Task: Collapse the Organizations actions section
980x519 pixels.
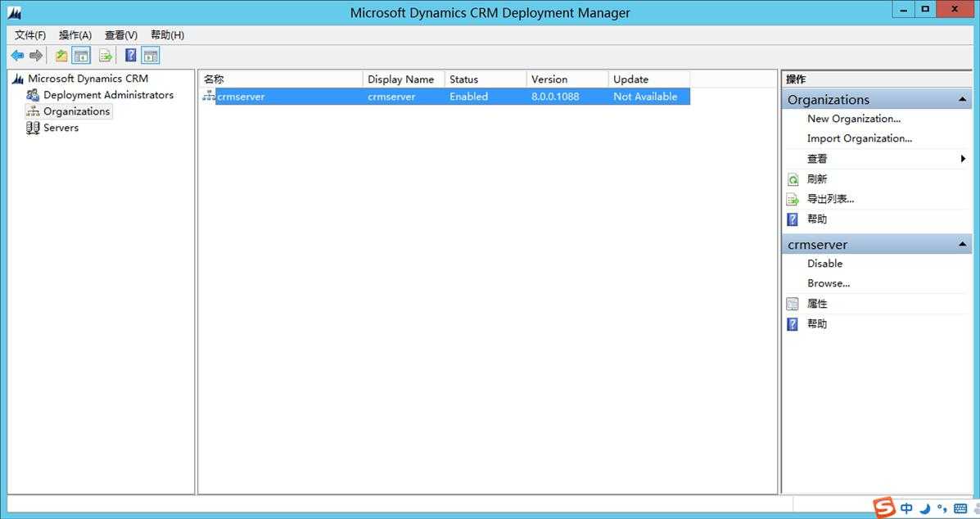Action: point(963,99)
